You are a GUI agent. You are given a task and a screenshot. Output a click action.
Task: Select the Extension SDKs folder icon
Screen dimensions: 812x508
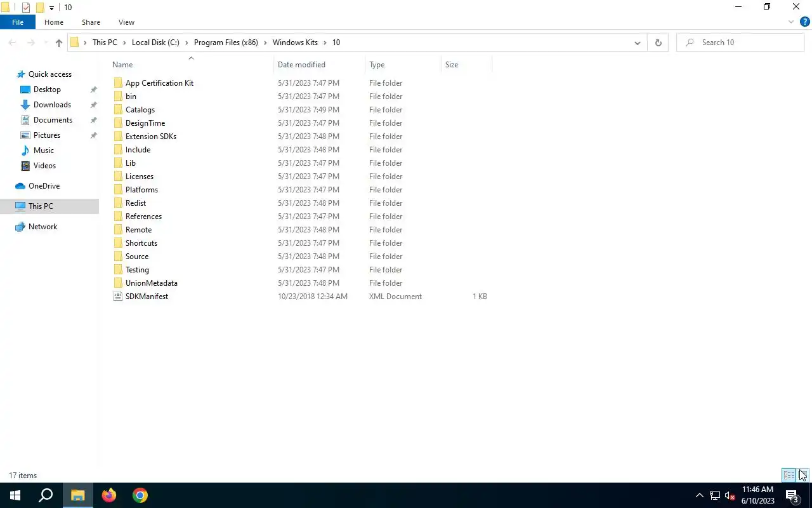pos(118,137)
